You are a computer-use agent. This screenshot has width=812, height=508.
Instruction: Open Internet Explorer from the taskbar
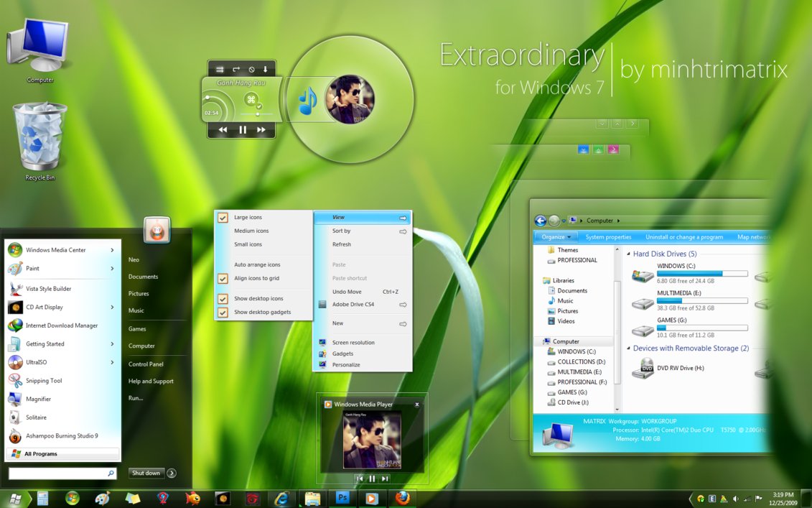click(281, 498)
